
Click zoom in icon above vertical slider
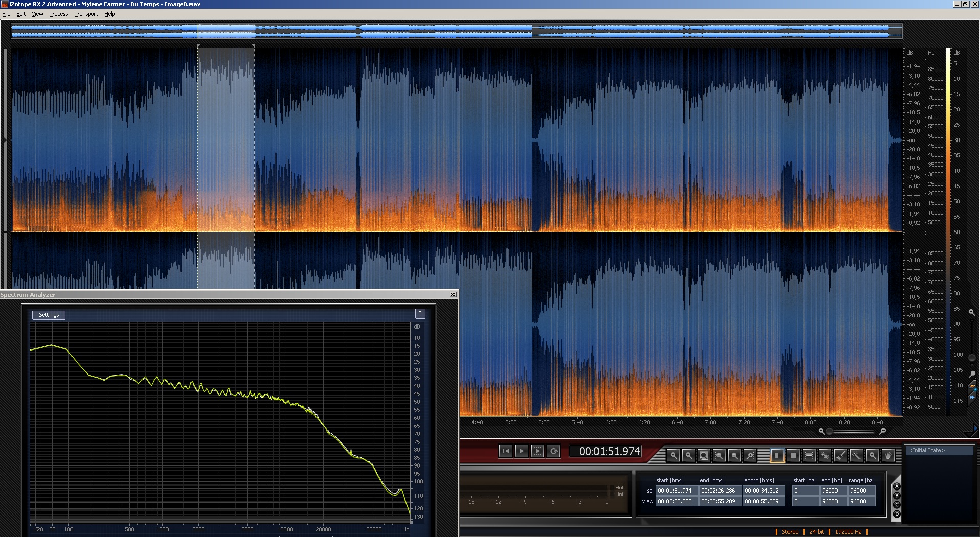[x=971, y=312]
